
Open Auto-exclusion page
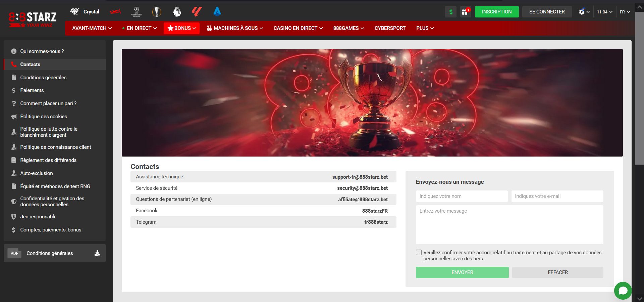[x=55, y=173]
